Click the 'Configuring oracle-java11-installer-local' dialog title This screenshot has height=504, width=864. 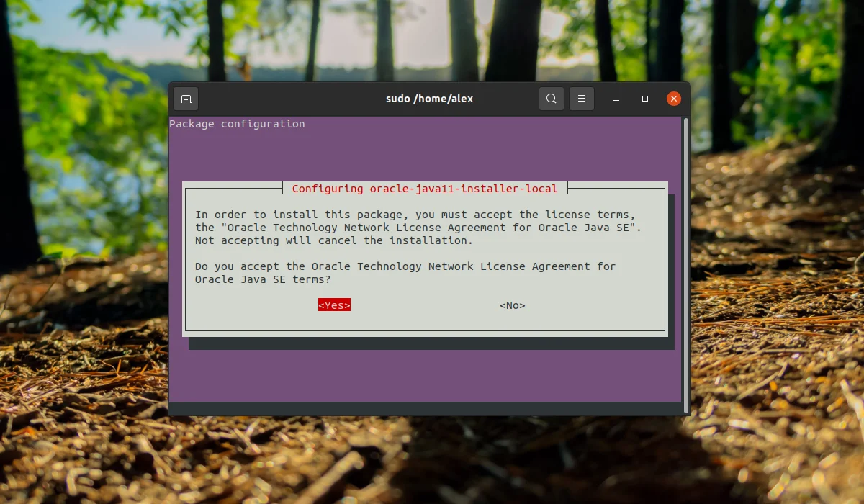pos(425,189)
